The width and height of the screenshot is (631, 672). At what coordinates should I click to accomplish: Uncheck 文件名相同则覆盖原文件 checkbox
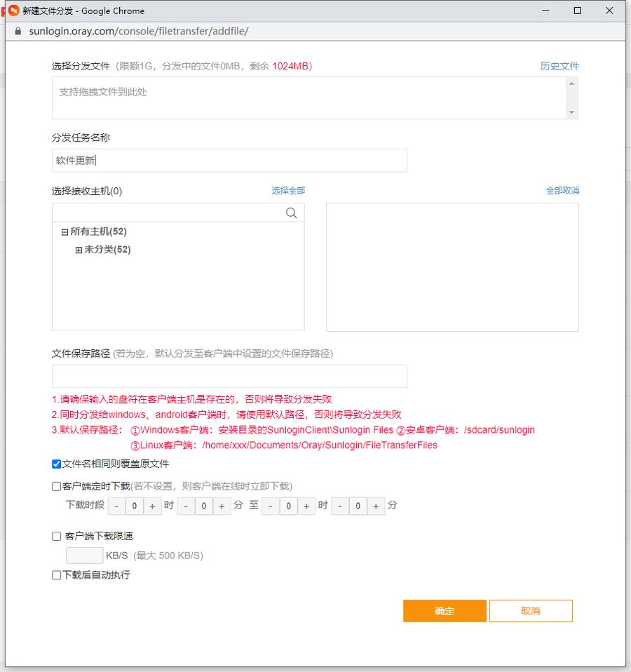pos(57,464)
